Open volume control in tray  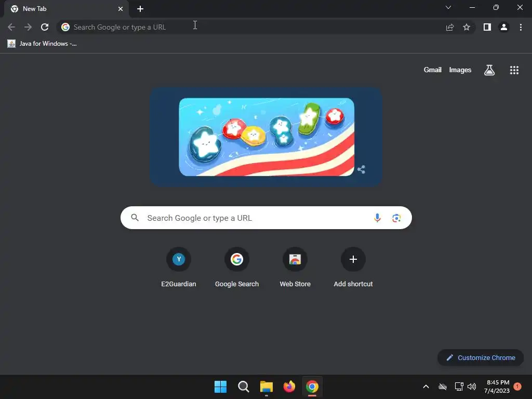coord(472,387)
